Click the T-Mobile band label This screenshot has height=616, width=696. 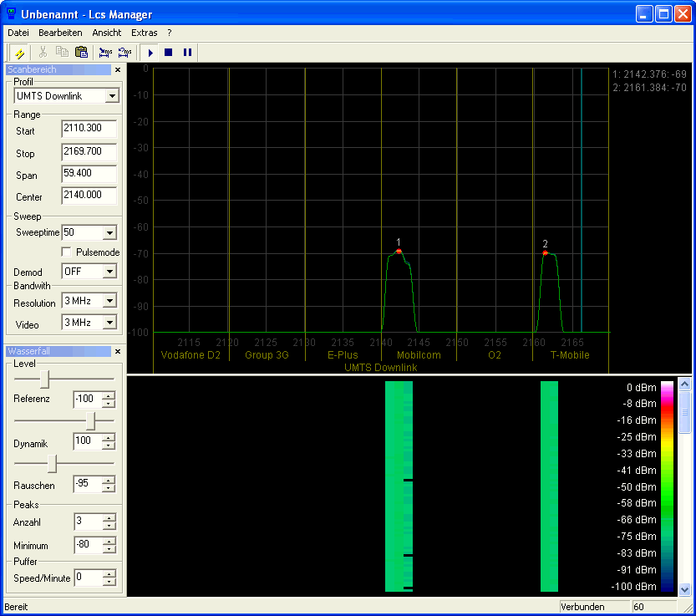[570, 355]
